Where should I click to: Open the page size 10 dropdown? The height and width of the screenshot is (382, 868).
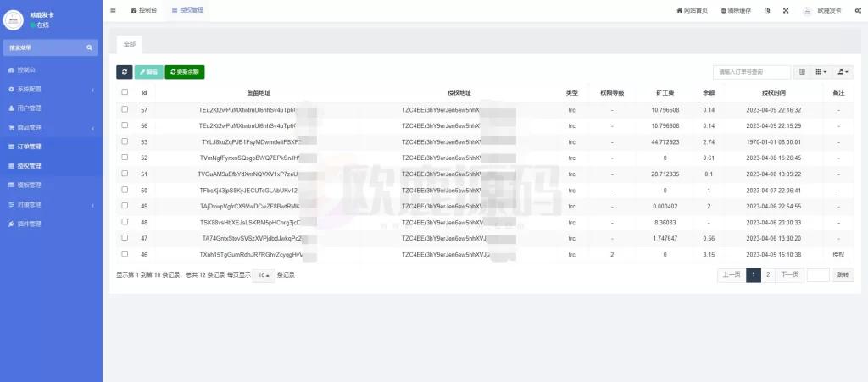[264, 275]
